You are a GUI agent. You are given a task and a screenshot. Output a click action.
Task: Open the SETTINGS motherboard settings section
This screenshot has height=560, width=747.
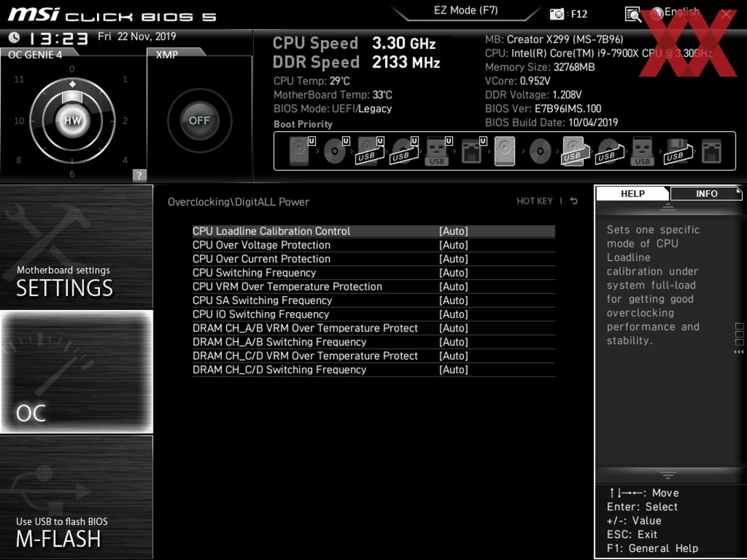[76, 247]
